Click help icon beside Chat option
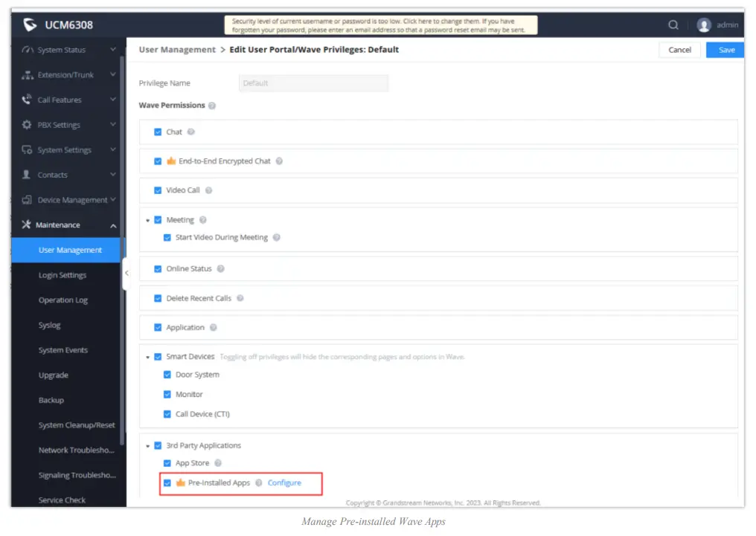Viewport: 756px width, 536px height. click(191, 132)
